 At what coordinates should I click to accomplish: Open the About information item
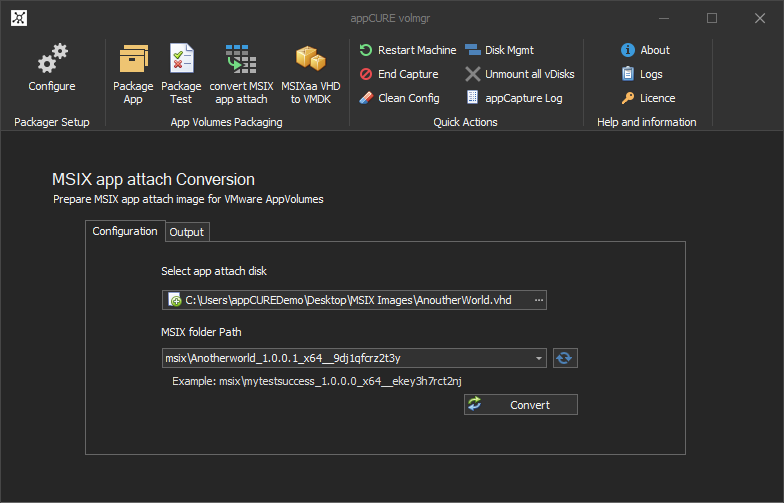pyautogui.click(x=645, y=50)
